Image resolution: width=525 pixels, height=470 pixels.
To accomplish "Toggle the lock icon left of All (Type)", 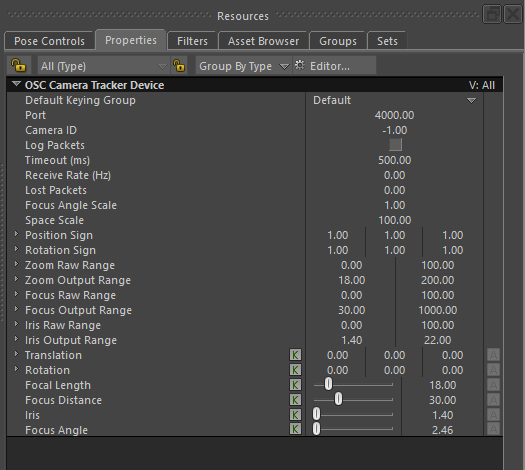I will point(18,65).
